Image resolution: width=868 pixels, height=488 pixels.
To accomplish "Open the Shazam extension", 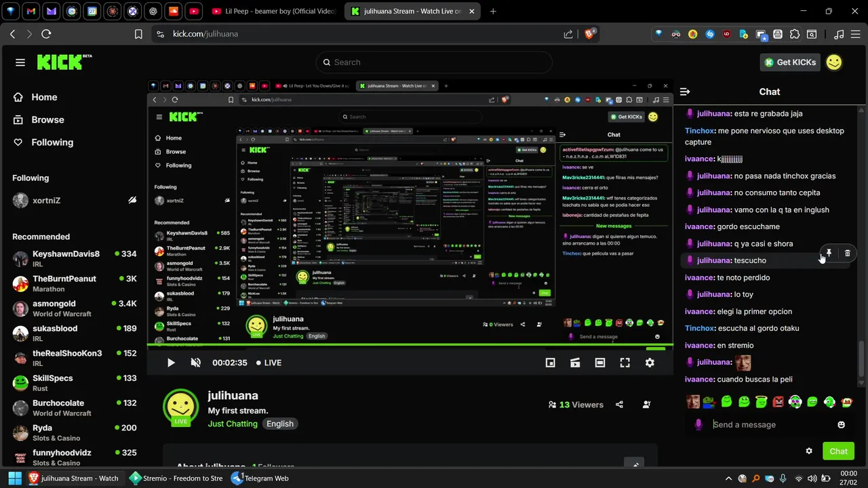I will click(x=710, y=34).
